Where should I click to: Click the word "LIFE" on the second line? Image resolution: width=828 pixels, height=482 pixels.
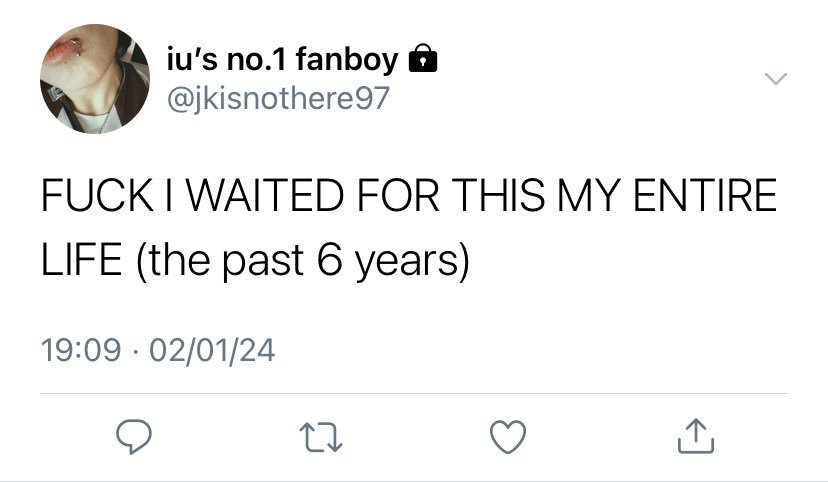pyautogui.click(x=81, y=261)
